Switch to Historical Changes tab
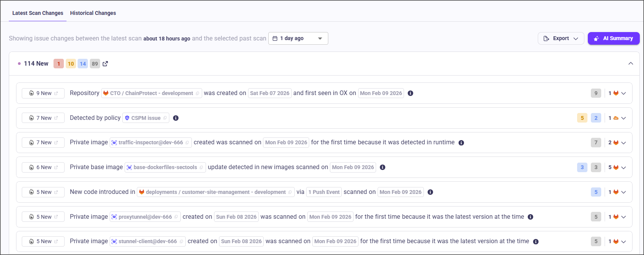Screen dimensions: 644x255 click(93, 13)
